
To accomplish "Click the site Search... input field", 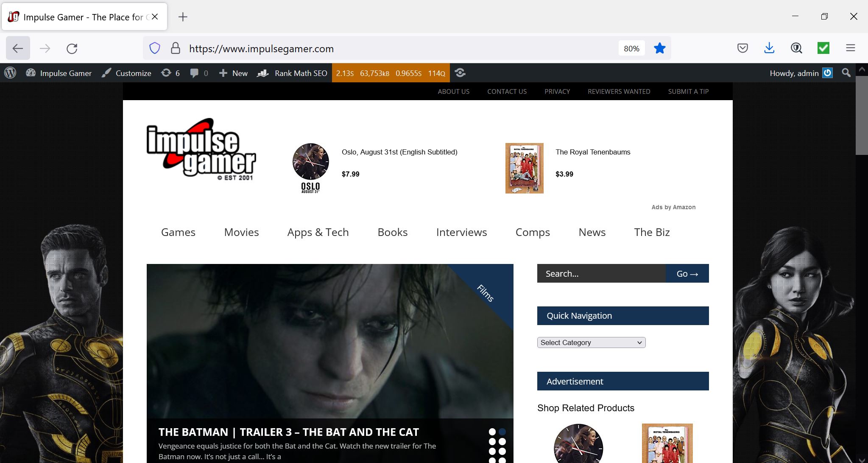I will coord(601,273).
